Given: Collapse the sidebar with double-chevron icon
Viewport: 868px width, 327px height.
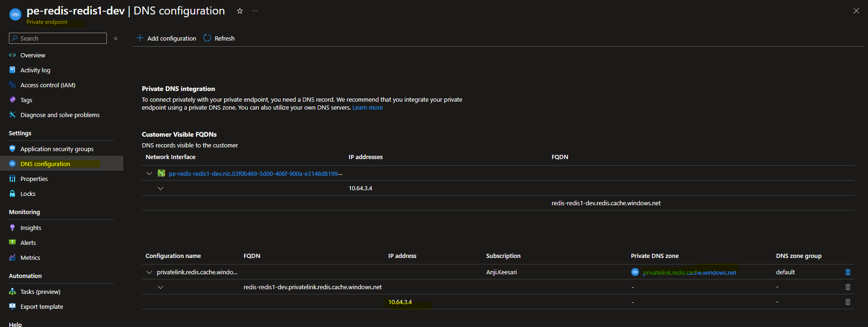Looking at the screenshot, I should (x=116, y=38).
